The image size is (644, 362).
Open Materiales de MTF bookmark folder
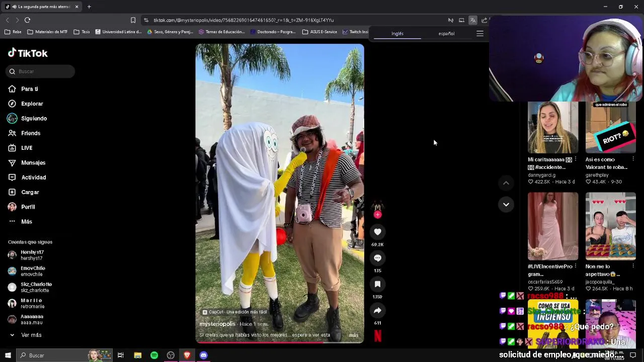(x=47, y=32)
